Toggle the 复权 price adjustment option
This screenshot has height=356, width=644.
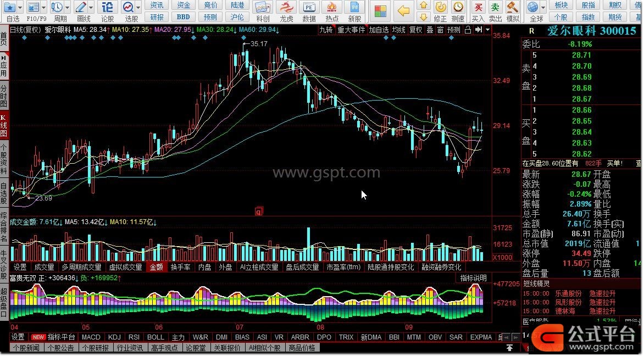(x=415, y=30)
